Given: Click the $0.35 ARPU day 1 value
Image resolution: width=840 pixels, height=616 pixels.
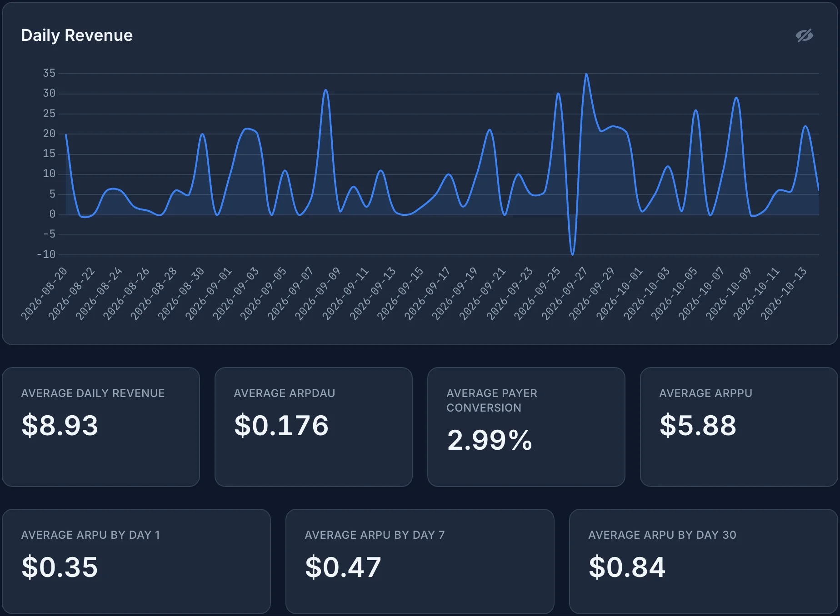Looking at the screenshot, I should coord(60,567).
